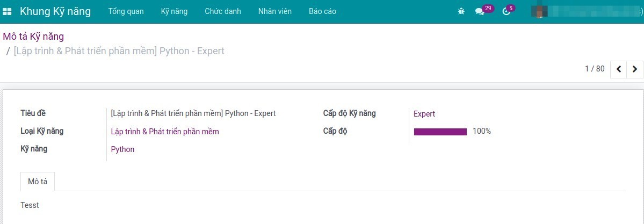
Task: Open the Python skill link
Action: [122, 149]
